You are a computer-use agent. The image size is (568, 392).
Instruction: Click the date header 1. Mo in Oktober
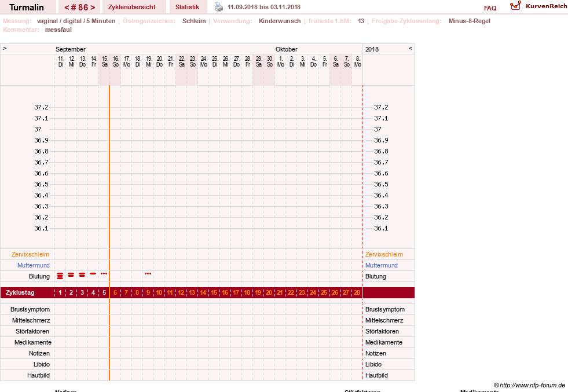[x=281, y=61]
